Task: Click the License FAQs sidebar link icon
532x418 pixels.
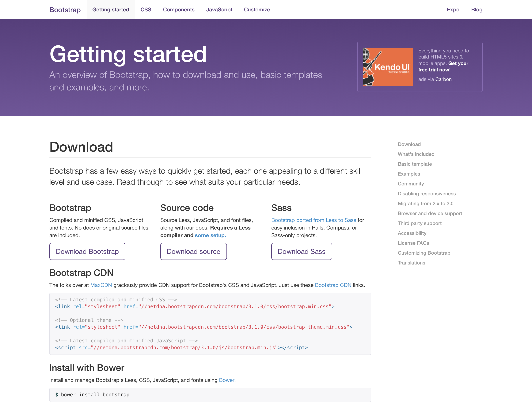Action: [413, 243]
